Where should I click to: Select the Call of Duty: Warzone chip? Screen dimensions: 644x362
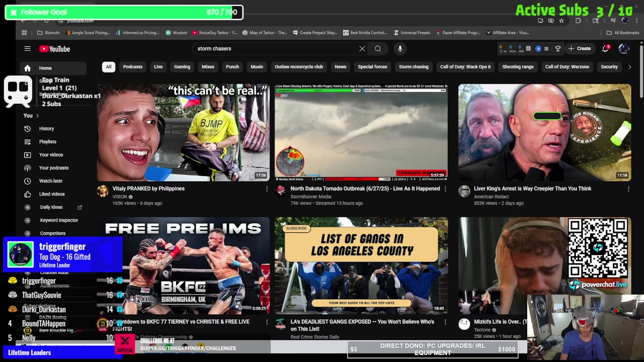click(567, 67)
